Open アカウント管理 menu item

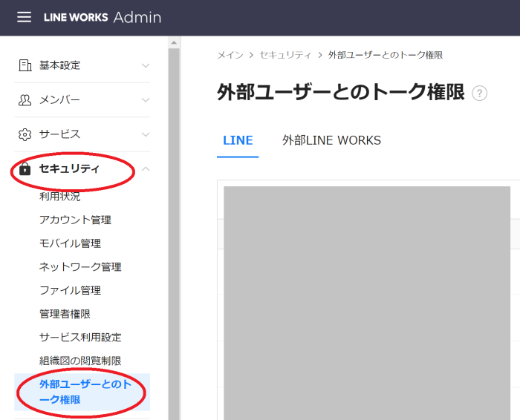click(x=75, y=220)
